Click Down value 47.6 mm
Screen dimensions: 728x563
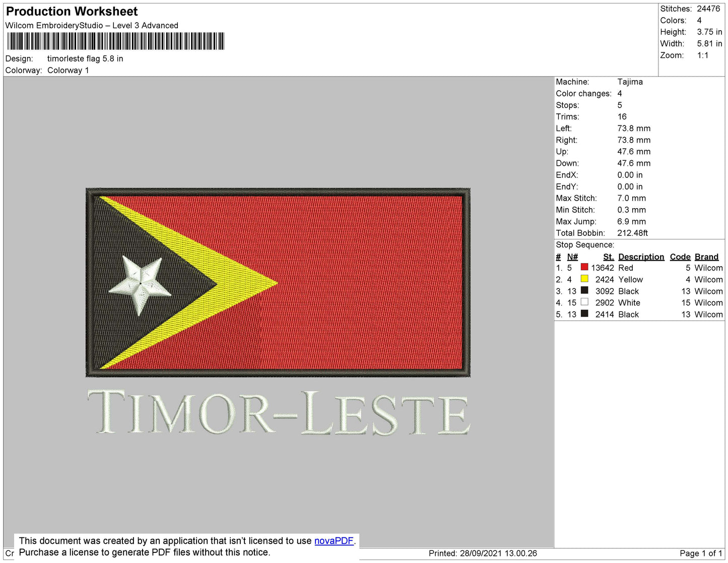634,163
